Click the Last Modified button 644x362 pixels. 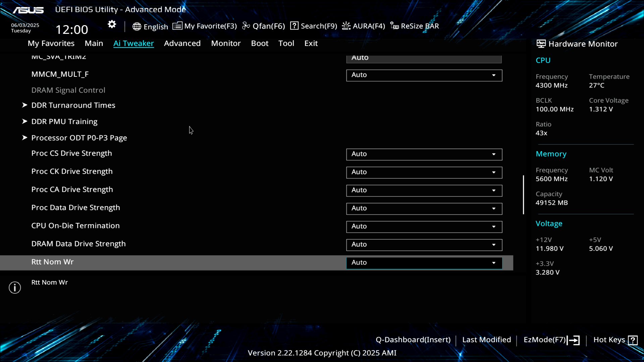tap(486, 340)
